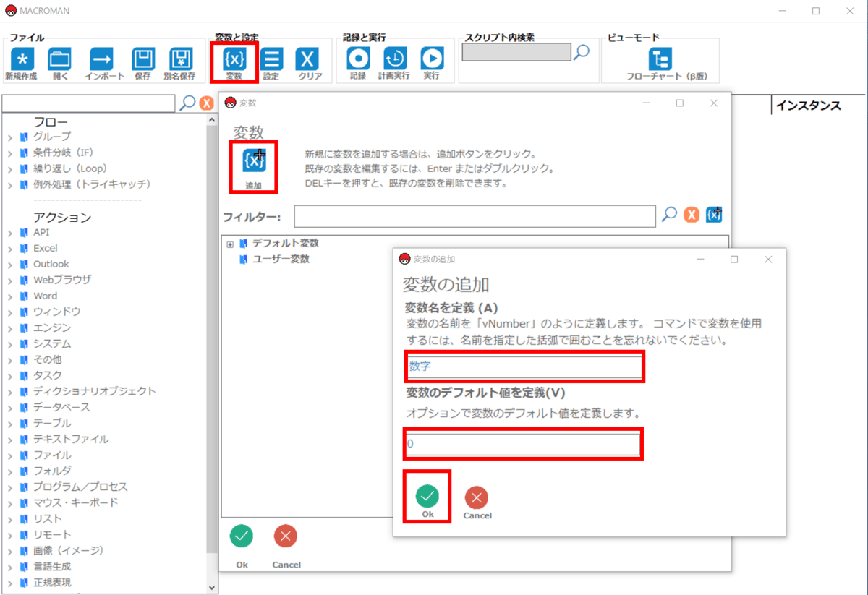Viewport: 868px width, 595px height.
Task: Click the script search magnifier icon
Action: click(x=581, y=52)
